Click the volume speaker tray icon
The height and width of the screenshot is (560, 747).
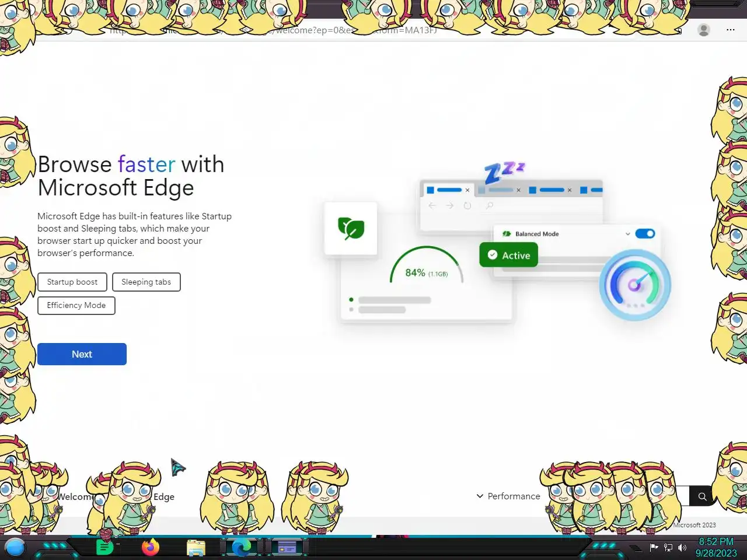pyautogui.click(x=682, y=547)
